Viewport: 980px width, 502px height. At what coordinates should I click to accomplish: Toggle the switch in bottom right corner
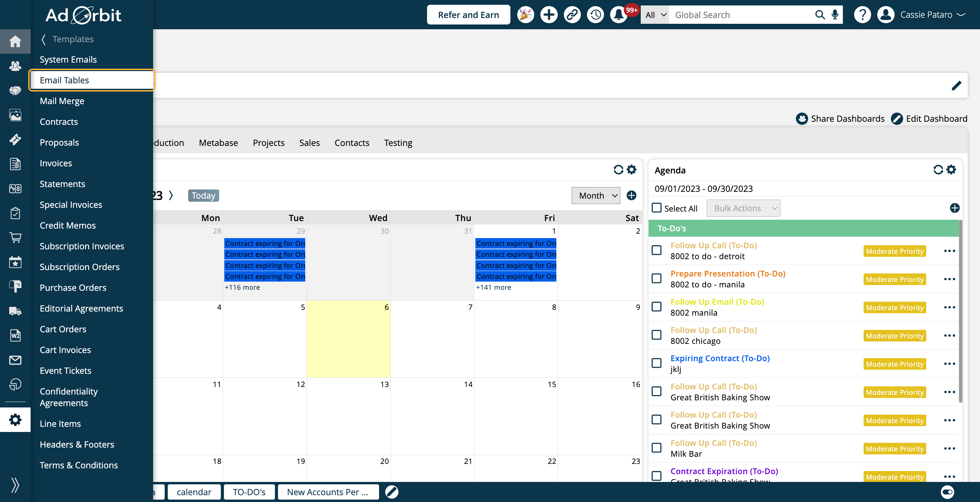(947, 492)
